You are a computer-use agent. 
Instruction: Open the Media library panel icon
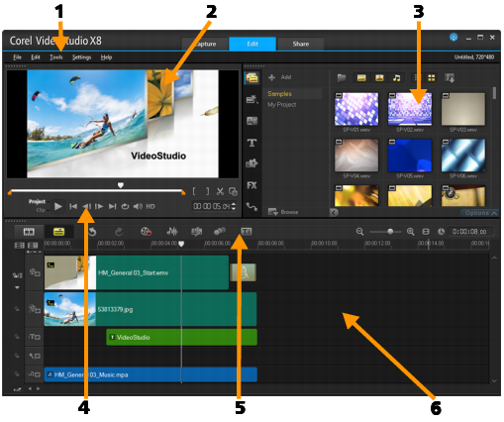[252, 78]
